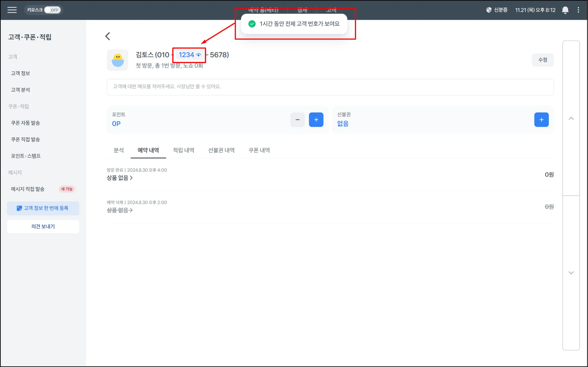This screenshot has height=367, width=588.
Task: Open the hamburger menu icon
Action: (12, 10)
